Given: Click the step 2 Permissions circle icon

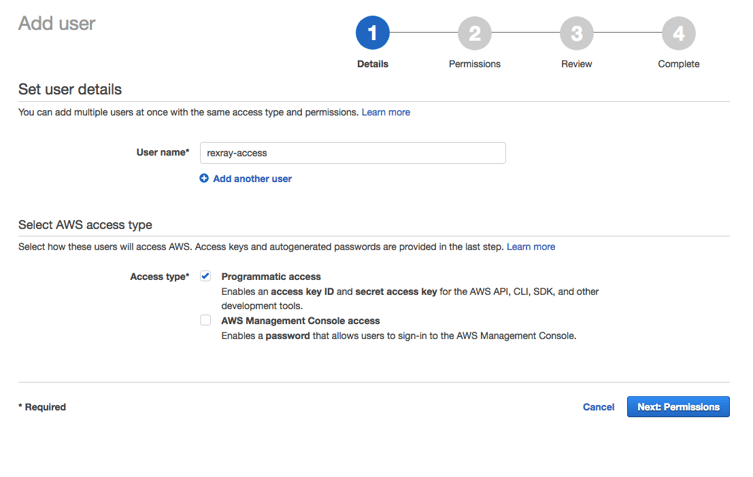Looking at the screenshot, I should coord(474,33).
